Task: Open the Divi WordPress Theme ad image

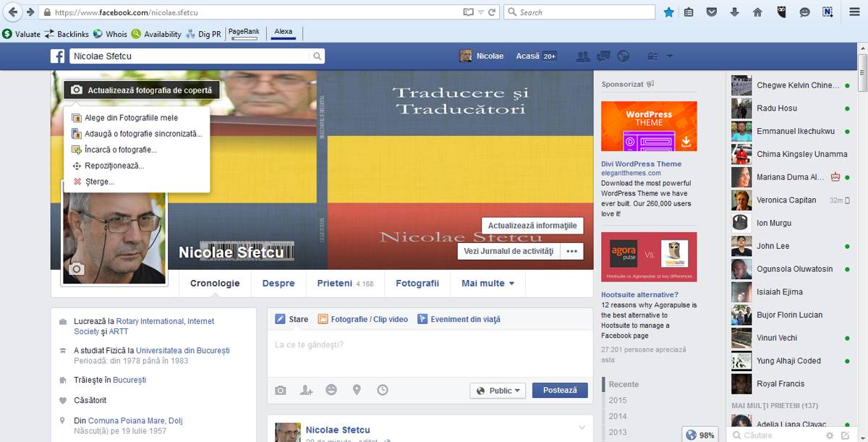Action: click(x=649, y=126)
